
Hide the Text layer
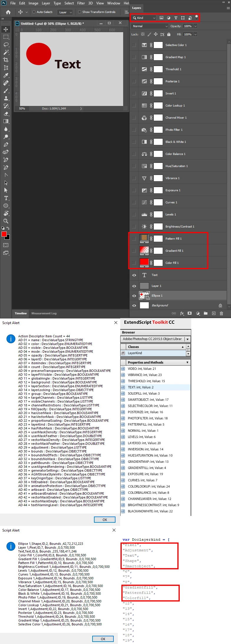pos(134,275)
